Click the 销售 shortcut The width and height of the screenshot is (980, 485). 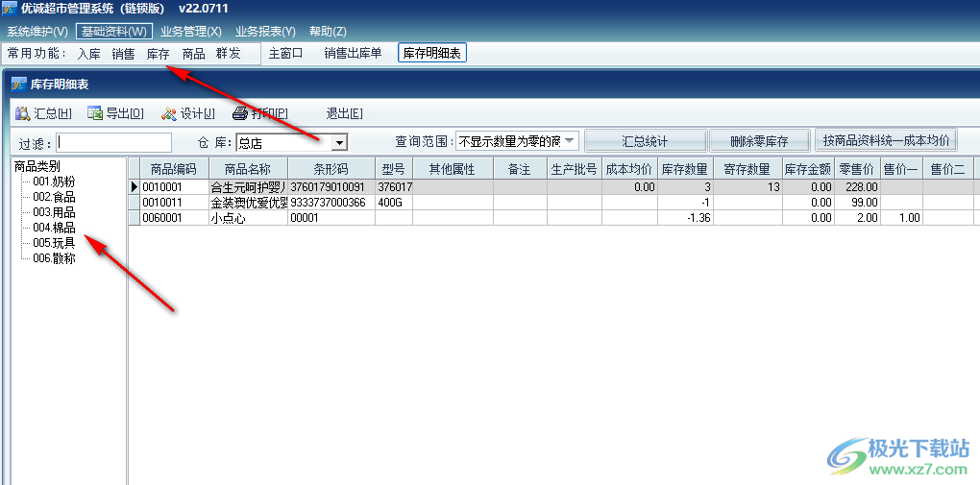click(123, 54)
